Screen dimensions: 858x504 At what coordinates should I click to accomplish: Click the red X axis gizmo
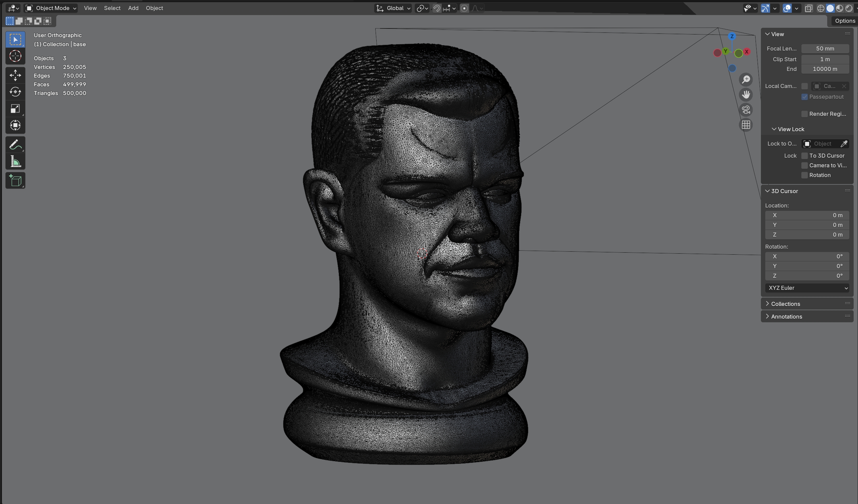747,52
